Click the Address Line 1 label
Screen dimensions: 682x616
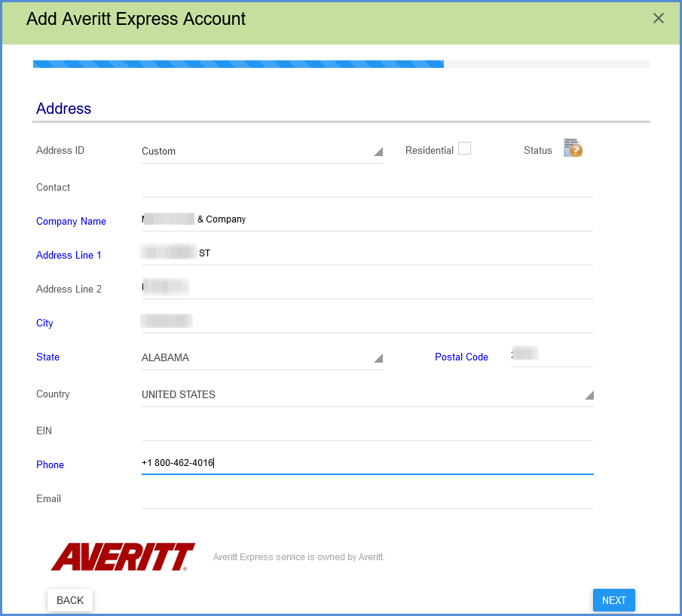(x=69, y=256)
